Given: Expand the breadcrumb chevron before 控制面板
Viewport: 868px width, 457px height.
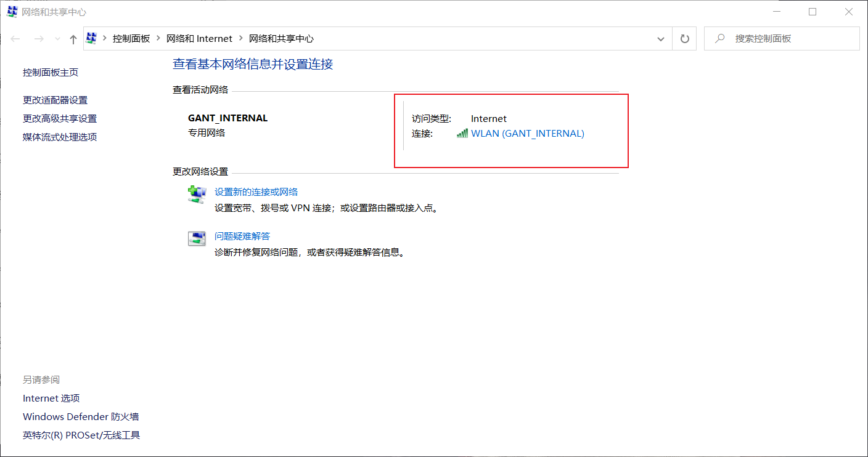Looking at the screenshot, I should pos(105,38).
